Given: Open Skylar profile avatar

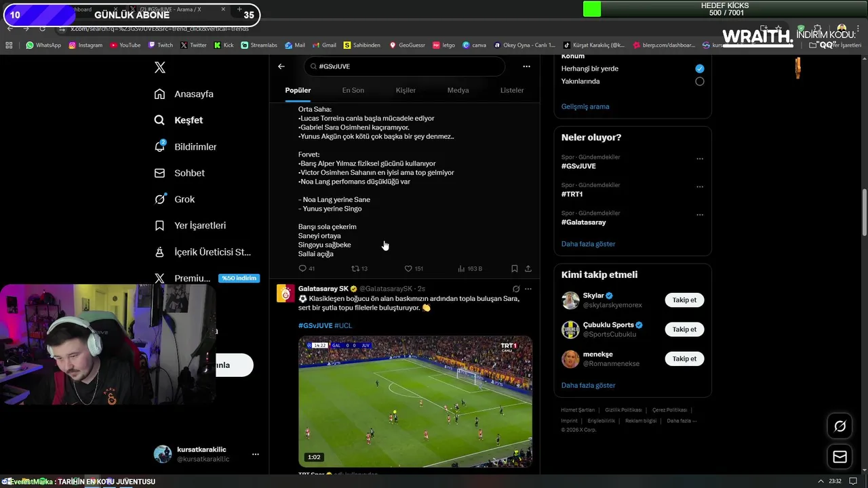Looking at the screenshot, I should tap(570, 300).
